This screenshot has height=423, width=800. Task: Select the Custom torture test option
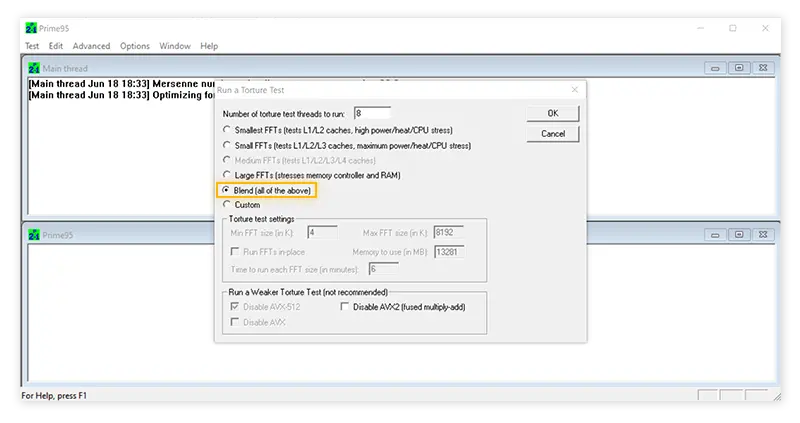(227, 204)
